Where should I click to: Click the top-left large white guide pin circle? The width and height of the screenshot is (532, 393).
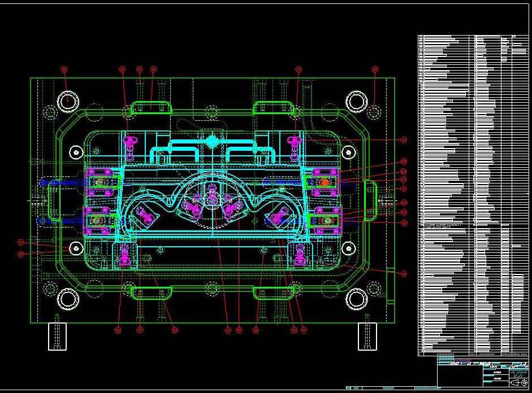68,101
